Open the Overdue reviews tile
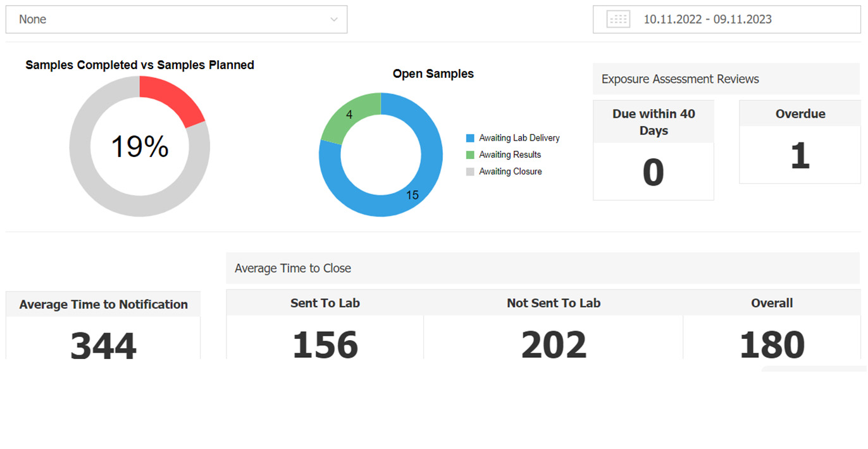The width and height of the screenshot is (868, 449). (x=800, y=142)
